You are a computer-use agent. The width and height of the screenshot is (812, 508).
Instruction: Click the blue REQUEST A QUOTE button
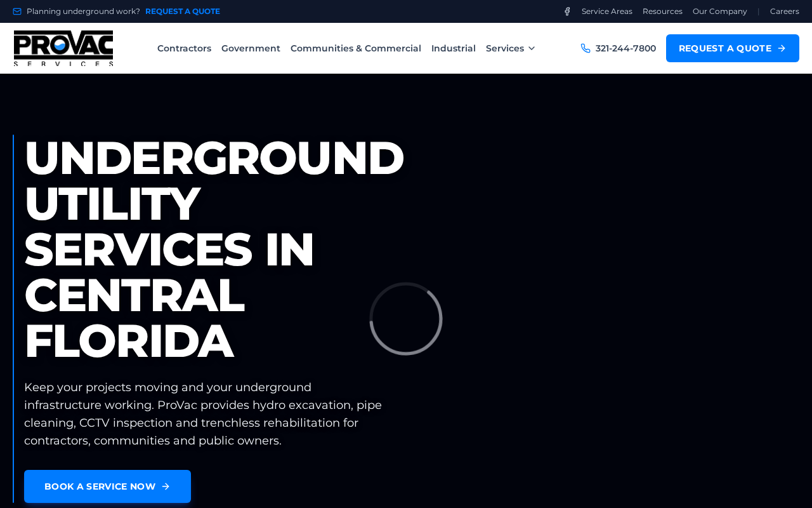click(733, 48)
